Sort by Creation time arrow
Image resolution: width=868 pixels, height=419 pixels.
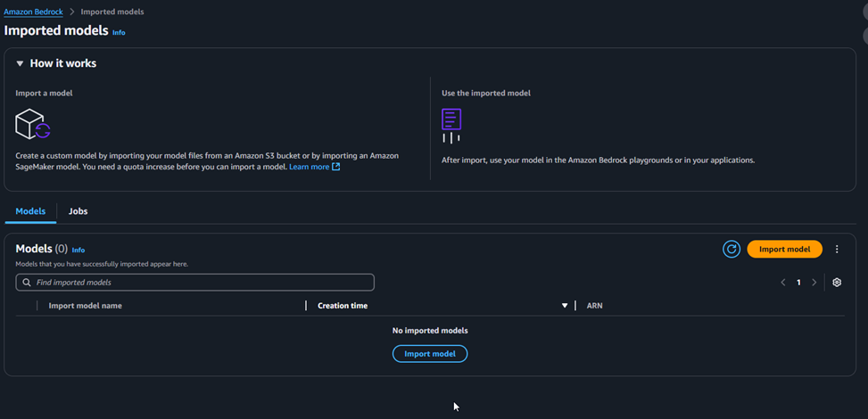click(x=565, y=306)
